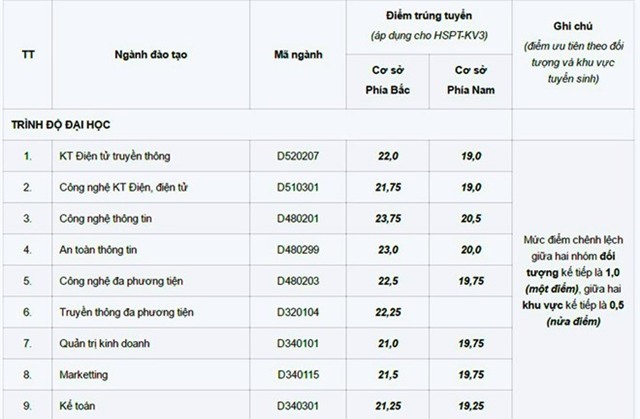Select the "Điểm trúng tuyển" header cell
The height and width of the screenshot is (419, 640).
click(x=428, y=27)
